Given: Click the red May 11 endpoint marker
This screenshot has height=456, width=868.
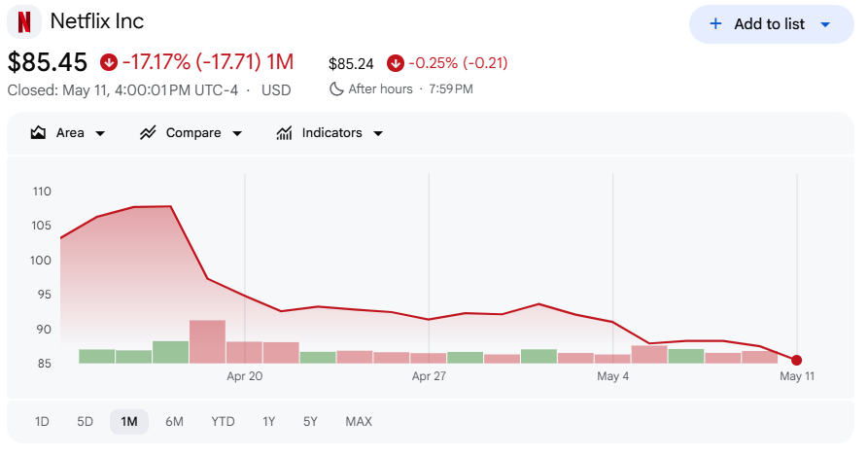Looking at the screenshot, I should pos(797,361).
